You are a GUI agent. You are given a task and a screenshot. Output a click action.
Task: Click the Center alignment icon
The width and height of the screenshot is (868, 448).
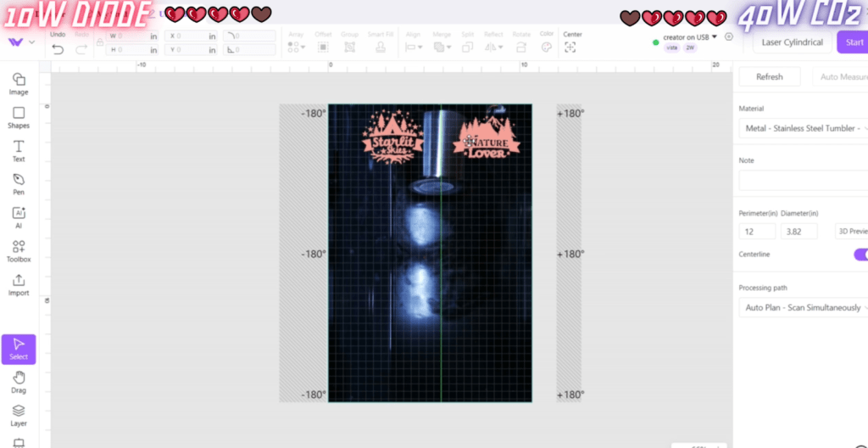570,47
